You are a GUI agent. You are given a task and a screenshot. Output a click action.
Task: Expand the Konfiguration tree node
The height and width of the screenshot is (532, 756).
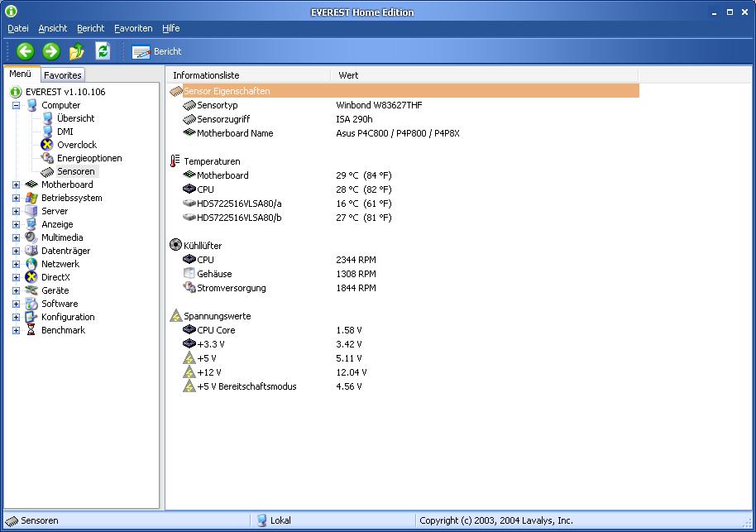click(16, 318)
